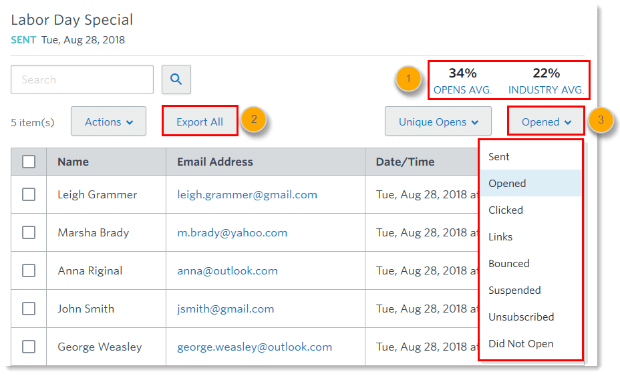The height and width of the screenshot is (376, 620).
Task: Choose Opened in the filter menu list
Action: tap(531, 183)
